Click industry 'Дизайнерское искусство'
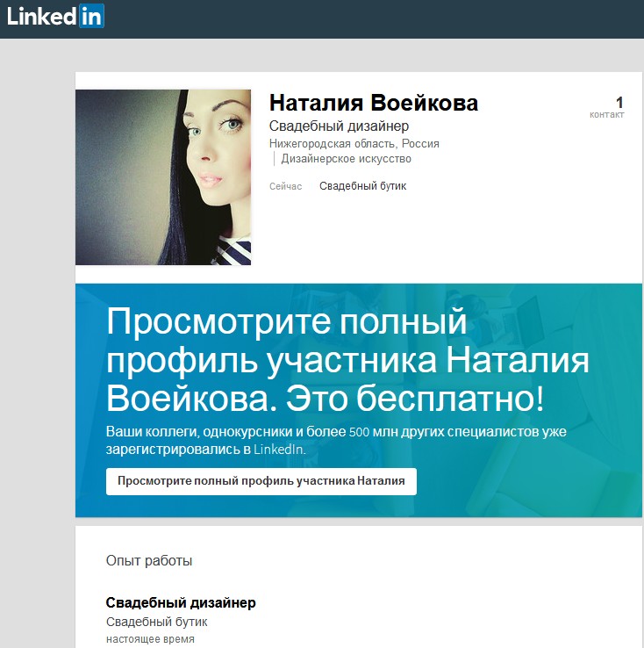Screen dimensions: 644x648 coord(346,159)
